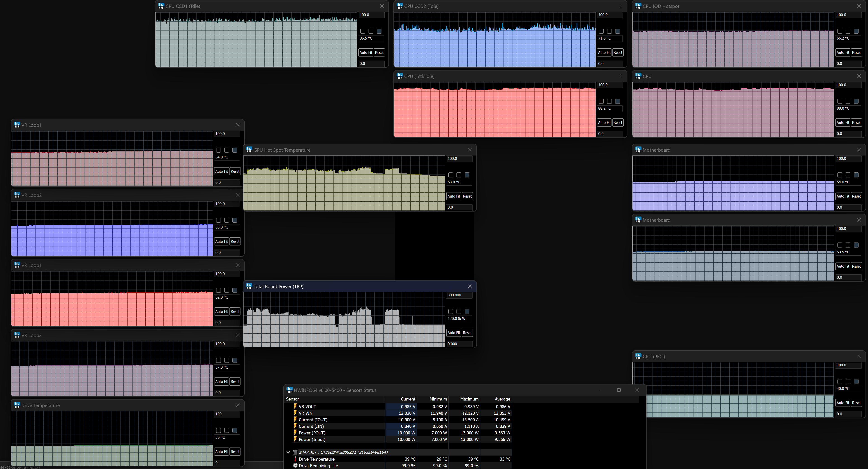Click the lightning icon beside VR VOUT
Screen dimensions: 868x469
tap(295, 406)
